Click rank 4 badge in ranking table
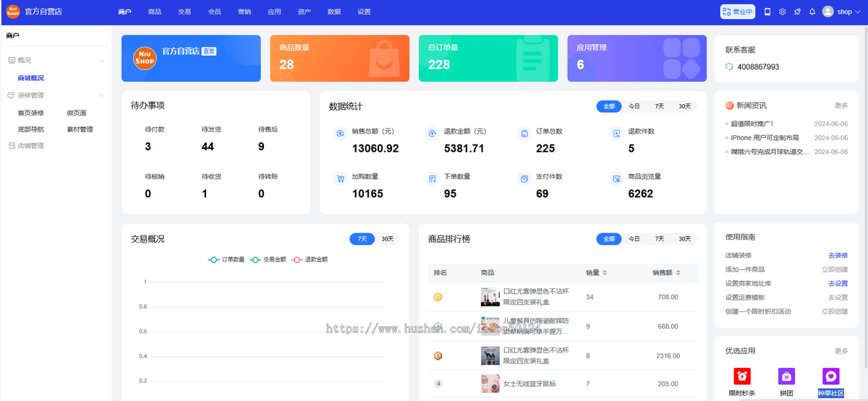Viewport: 868px width, 401px height. click(438, 384)
